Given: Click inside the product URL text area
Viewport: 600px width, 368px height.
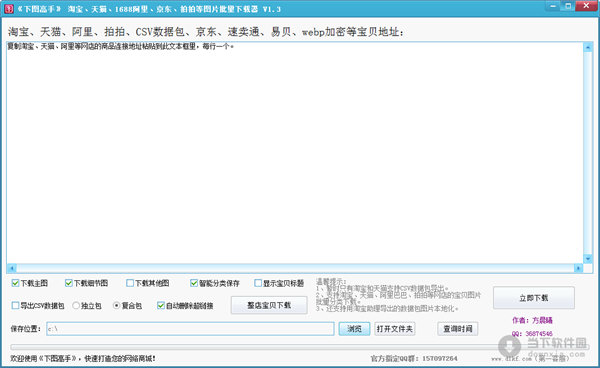Looking at the screenshot, I should point(295,153).
